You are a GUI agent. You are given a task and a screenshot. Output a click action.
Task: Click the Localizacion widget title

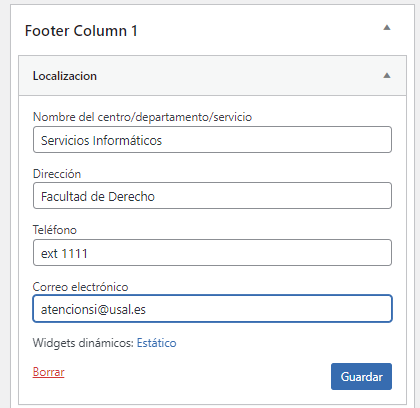(x=65, y=76)
